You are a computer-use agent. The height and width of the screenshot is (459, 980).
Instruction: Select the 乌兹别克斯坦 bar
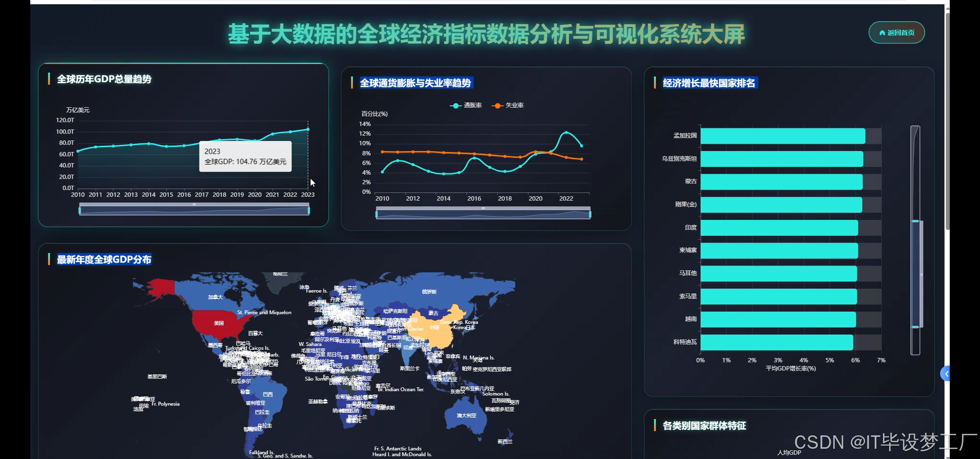[x=782, y=159]
